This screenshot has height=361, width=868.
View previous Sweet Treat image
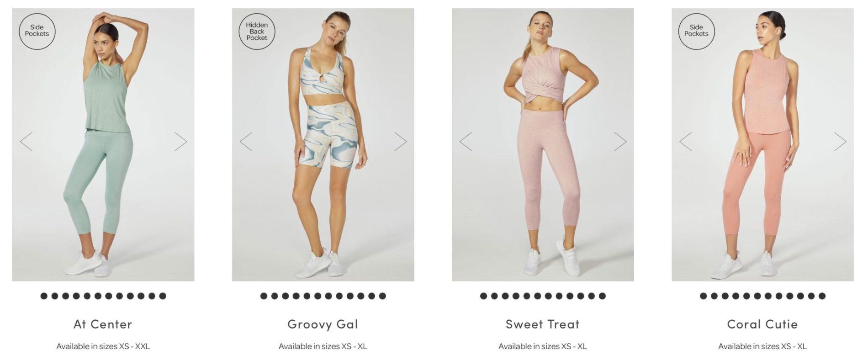click(466, 142)
